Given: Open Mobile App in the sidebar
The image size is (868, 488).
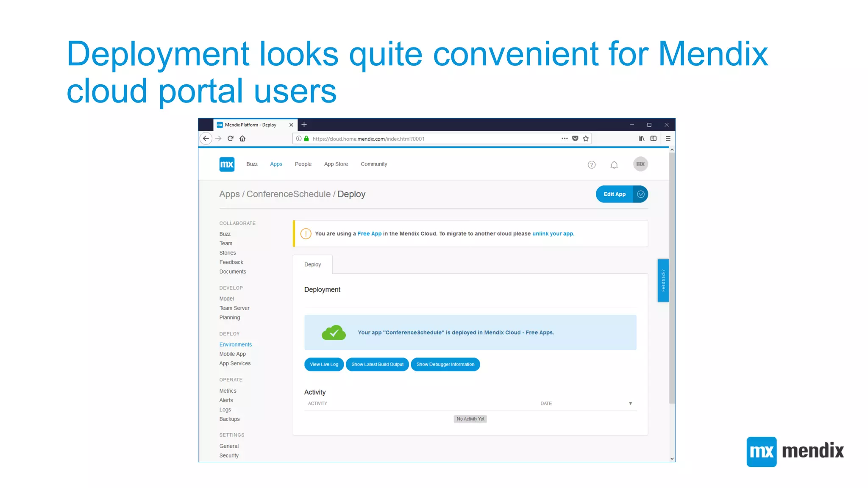Looking at the screenshot, I should pyautogui.click(x=233, y=354).
